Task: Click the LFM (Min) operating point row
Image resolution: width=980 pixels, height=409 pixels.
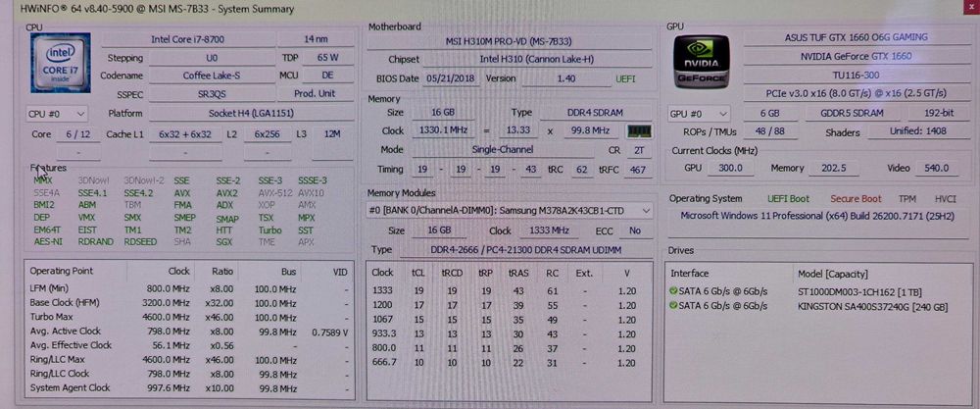Action: [189, 289]
